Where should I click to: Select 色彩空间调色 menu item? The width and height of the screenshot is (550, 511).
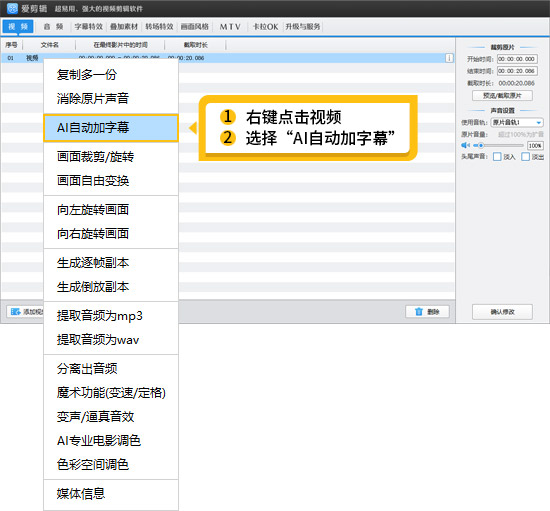111,465
